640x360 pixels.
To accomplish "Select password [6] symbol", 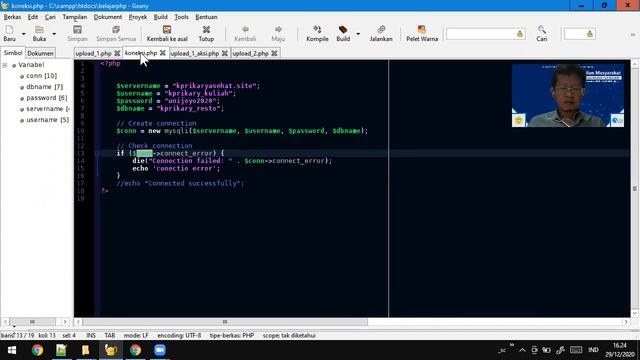I will coord(47,98).
